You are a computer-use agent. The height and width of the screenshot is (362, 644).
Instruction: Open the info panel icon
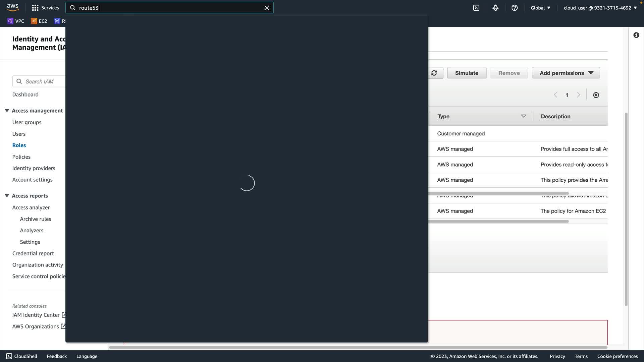point(636,35)
